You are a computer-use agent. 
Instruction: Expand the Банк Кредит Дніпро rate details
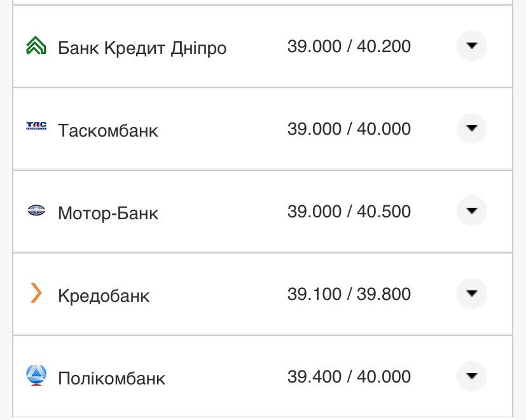coord(471,46)
